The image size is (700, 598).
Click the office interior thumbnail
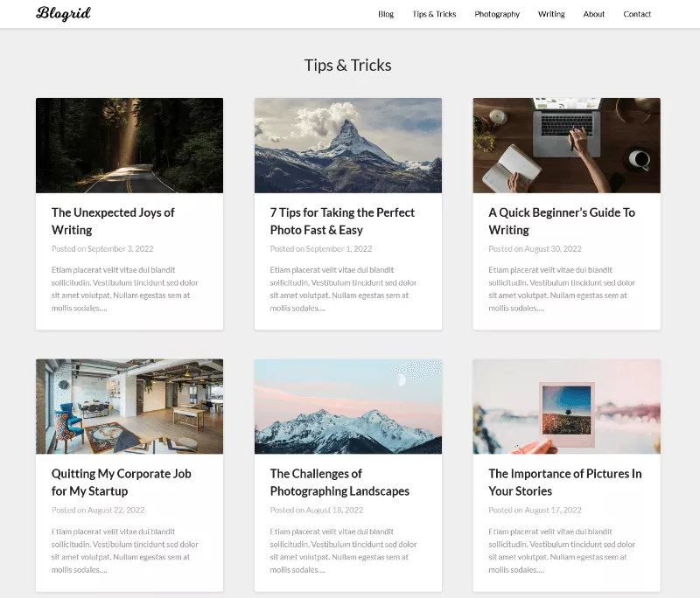click(x=129, y=406)
